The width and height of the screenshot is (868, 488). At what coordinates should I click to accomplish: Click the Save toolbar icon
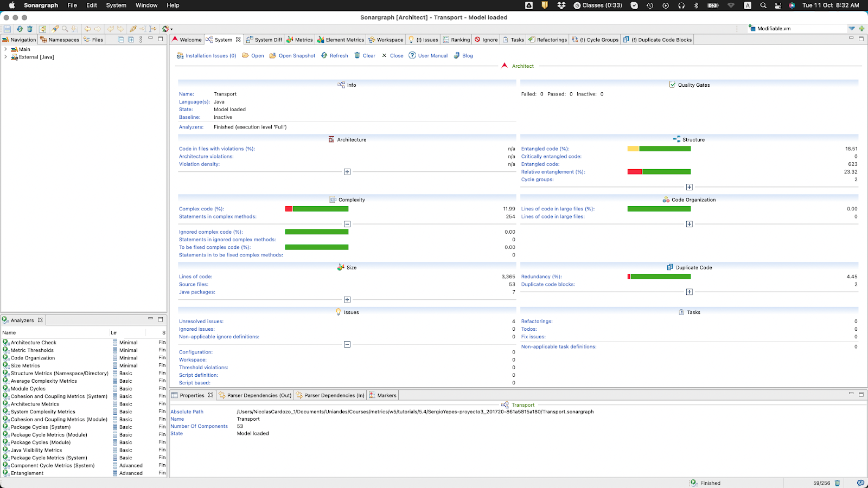click(7, 29)
